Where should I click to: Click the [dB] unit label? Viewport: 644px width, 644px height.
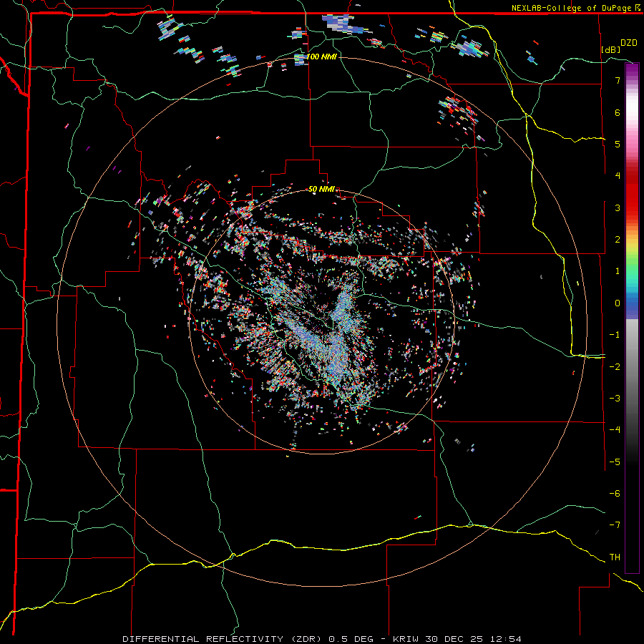tap(611, 49)
